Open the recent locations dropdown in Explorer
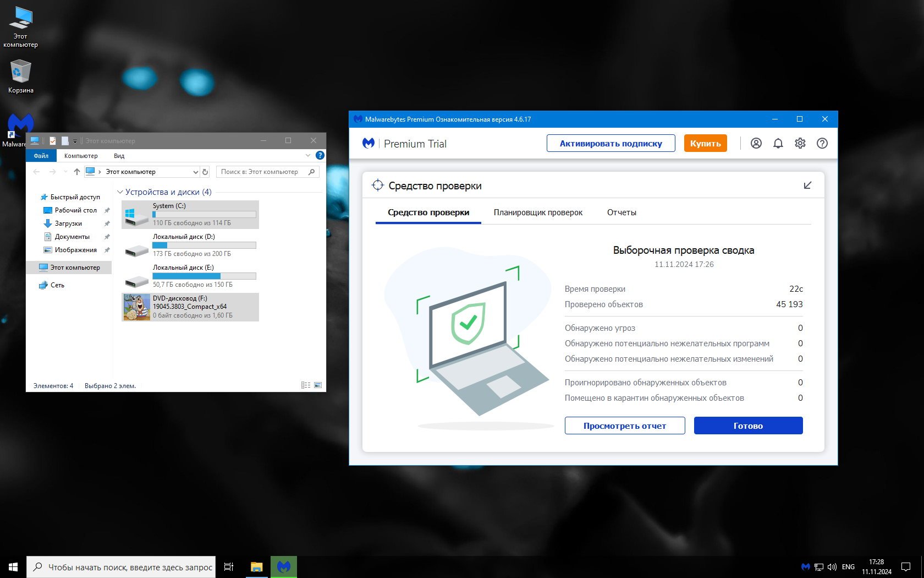 pos(65,172)
